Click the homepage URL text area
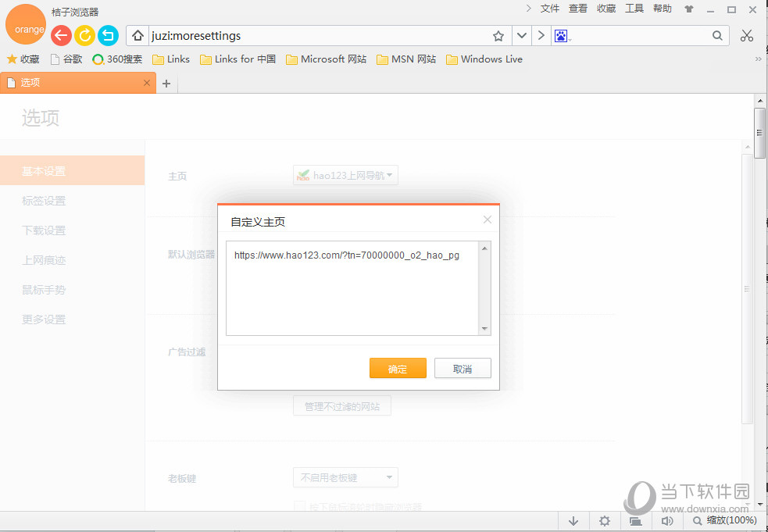The height and width of the screenshot is (532, 768). 352,288
